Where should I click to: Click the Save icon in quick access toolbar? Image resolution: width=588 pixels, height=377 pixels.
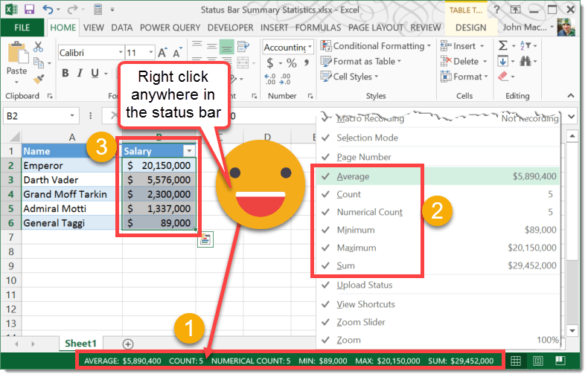pyautogui.click(x=29, y=10)
